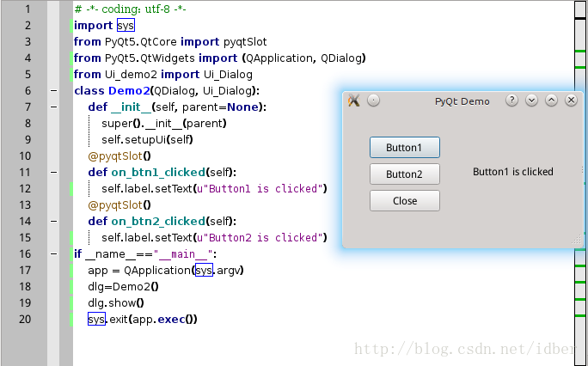
Task: Click the 'on_btn1_clicked' function name
Action: tap(158, 173)
